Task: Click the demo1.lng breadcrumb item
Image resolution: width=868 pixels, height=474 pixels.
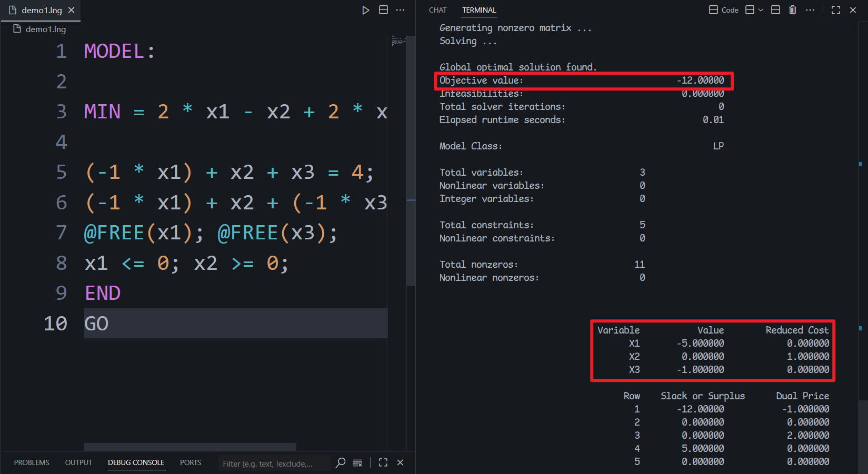Action: (39, 29)
